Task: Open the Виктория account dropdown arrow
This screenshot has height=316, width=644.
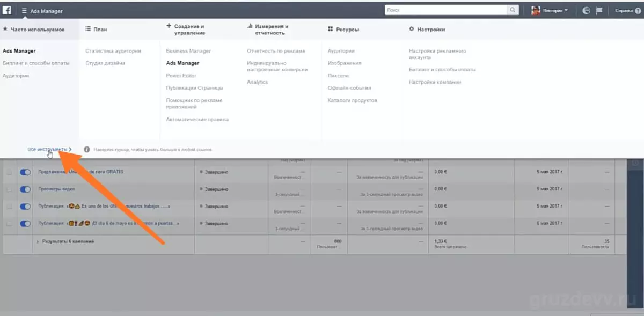Action: click(566, 10)
